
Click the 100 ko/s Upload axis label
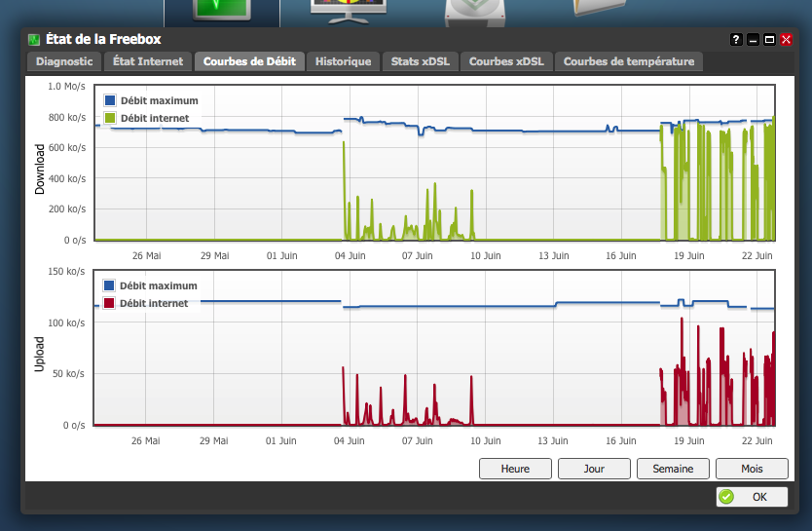[66, 322]
